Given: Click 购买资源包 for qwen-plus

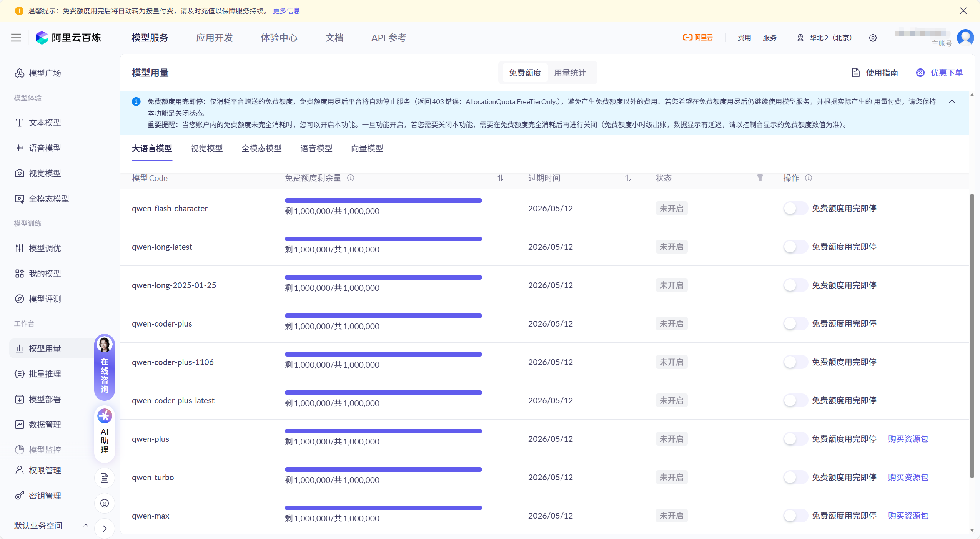Looking at the screenshot, I should point(908,439).
